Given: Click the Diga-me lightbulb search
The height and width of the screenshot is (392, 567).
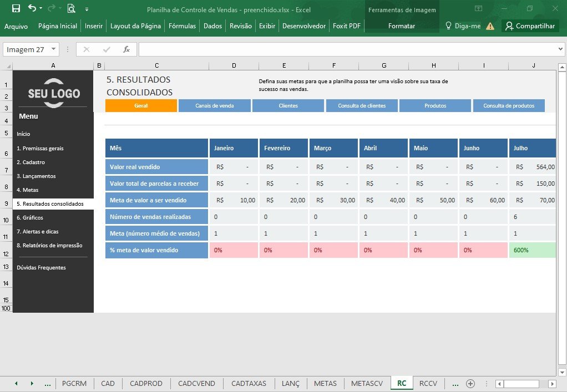Looking at the screenshot, I should point(463,26).
